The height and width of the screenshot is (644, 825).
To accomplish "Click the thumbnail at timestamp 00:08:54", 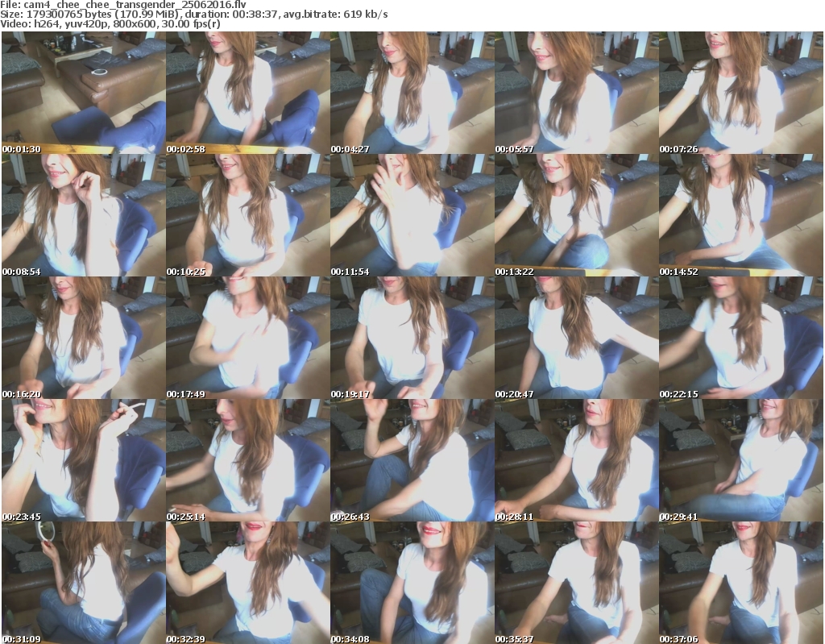I will (x=84, y=215).
